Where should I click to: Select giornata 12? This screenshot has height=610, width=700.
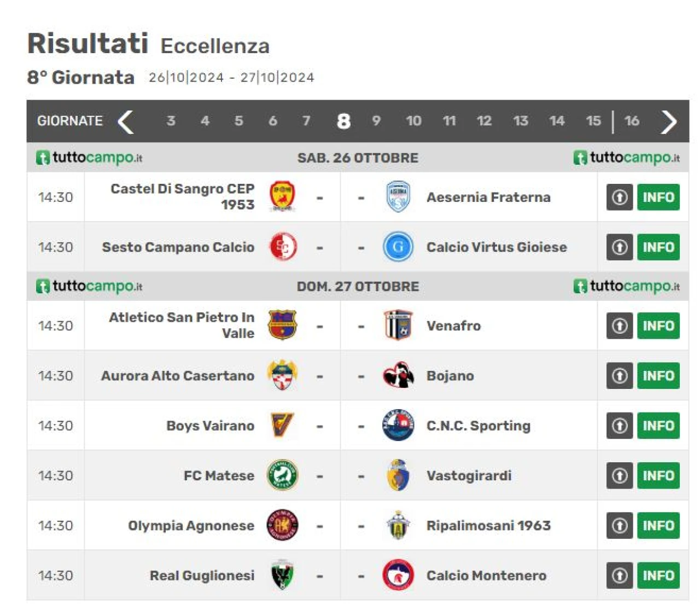(x=483, y=120)
